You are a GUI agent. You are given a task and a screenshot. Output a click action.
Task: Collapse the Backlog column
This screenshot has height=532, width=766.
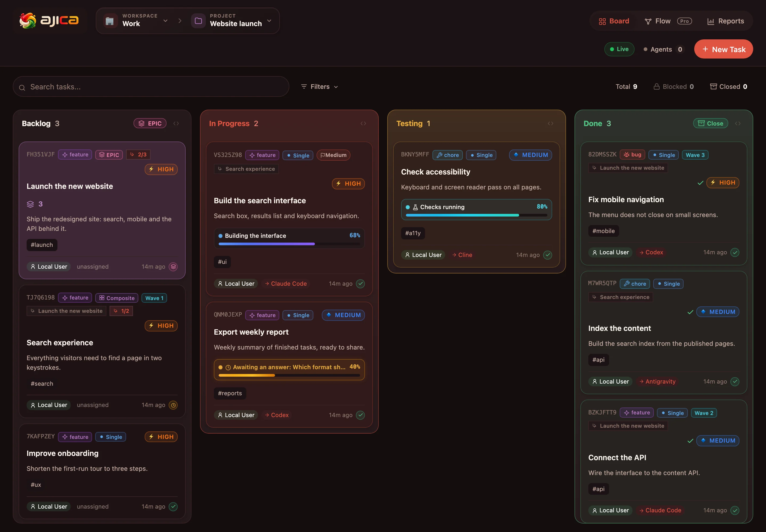176,124
